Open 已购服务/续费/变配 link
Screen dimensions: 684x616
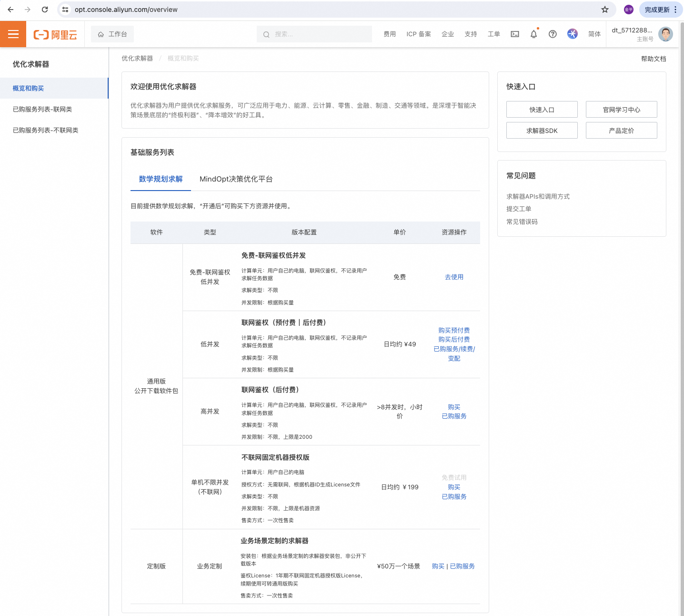454,353
